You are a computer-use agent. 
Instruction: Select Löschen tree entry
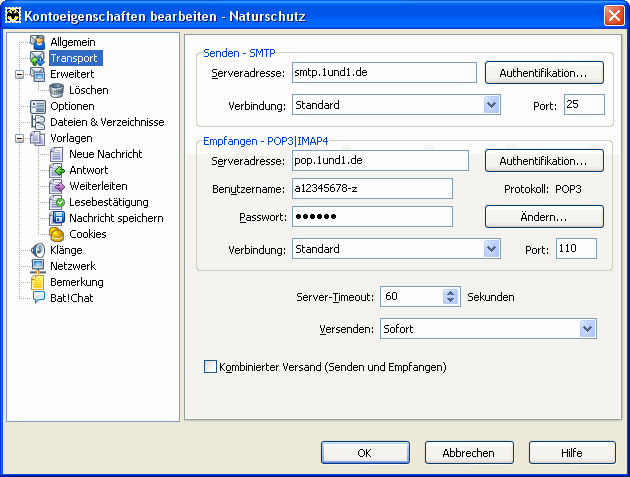(x=89, y=90)
